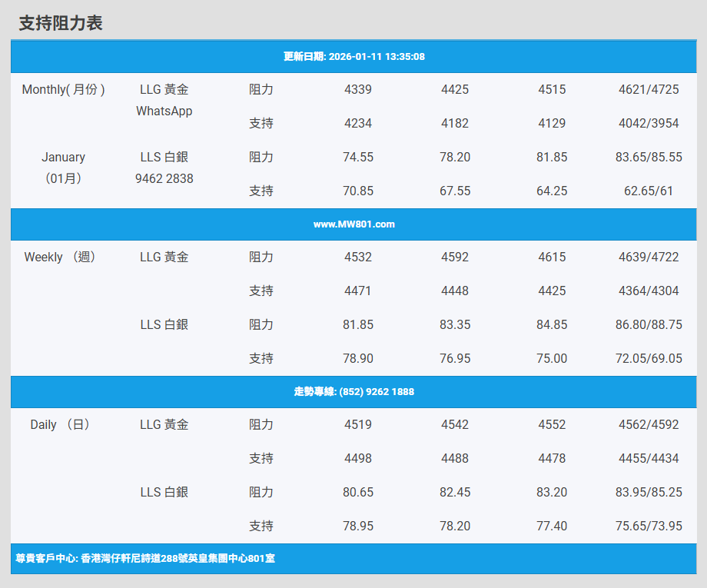Select daily gold resistance value 4562/4592
Image resolution: width=707 pixels, height=588 pixels.
click(649, 424)
